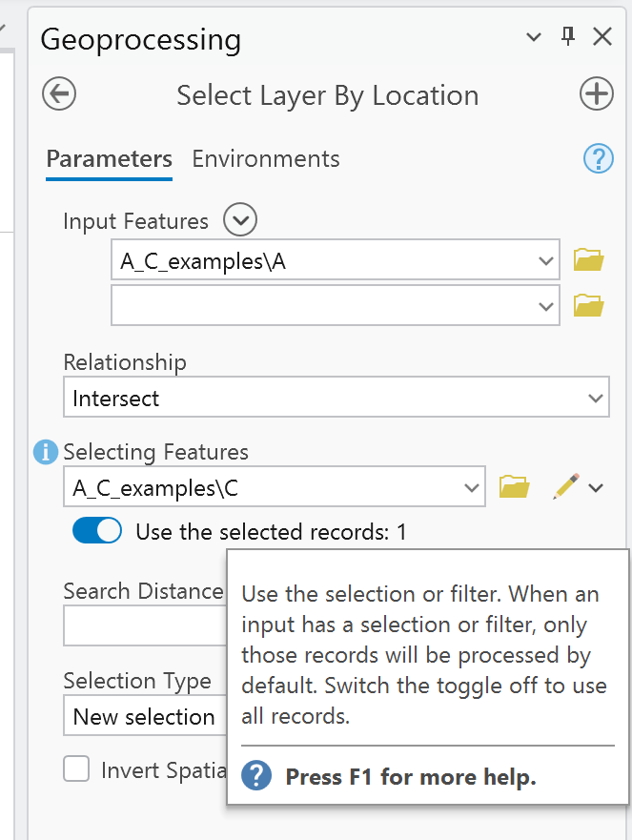632x840 pixels.
Task: Click the help icon in the tooltip popup
Action: coord(255,776)
